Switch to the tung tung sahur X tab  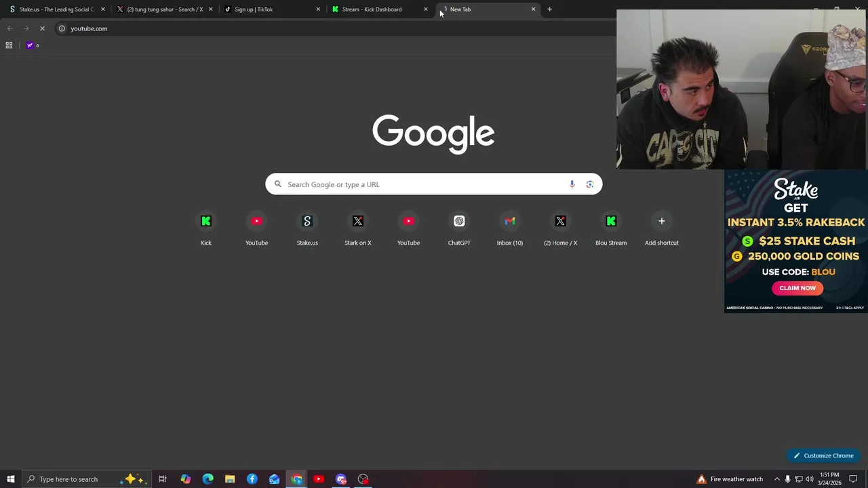pos(164,9)
